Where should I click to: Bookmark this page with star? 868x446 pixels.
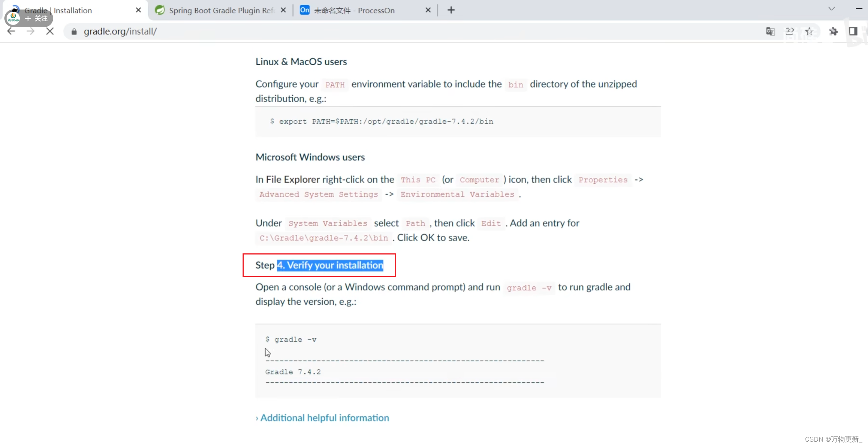809,31
